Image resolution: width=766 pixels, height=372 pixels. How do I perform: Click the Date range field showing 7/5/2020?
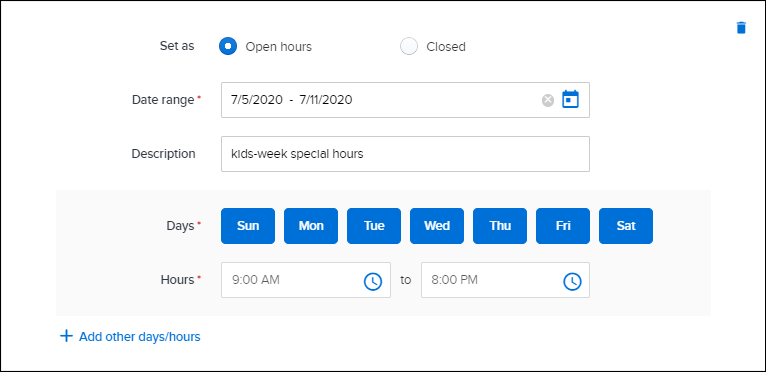click(405, 100)
